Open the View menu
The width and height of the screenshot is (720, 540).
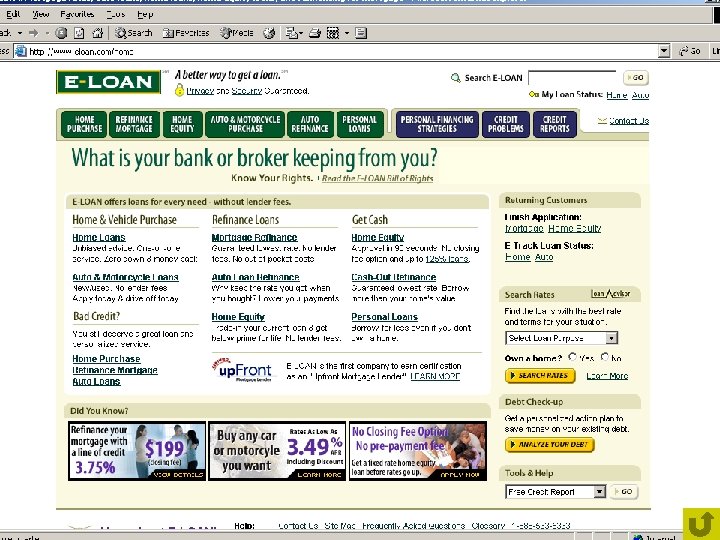40,15
